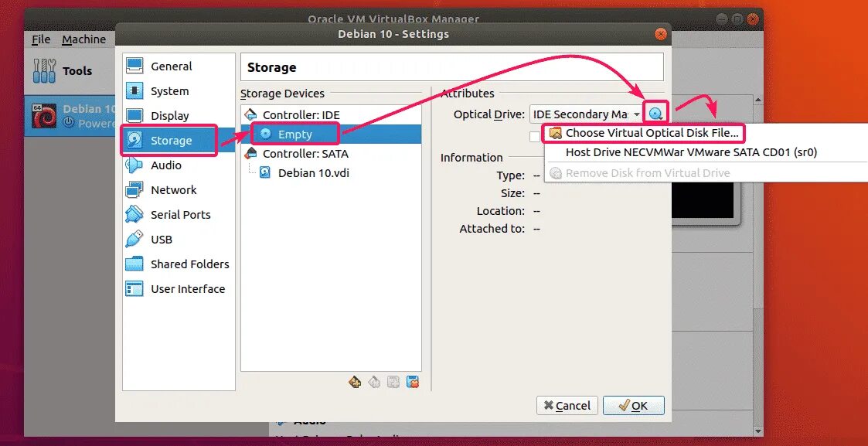This screenshot has height=446, width=868.
Task: Click scrollbar down arrow in Manager window
Action: pyautogui.click(x=757, y=430)
